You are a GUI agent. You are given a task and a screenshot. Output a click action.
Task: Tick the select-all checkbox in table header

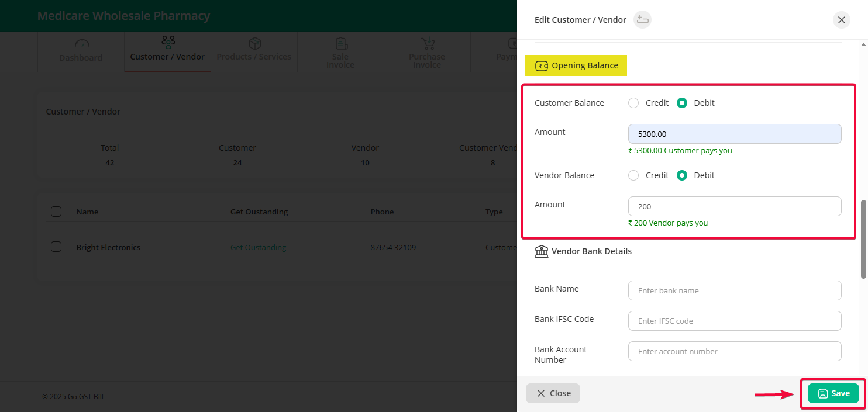tap(56, 212)
